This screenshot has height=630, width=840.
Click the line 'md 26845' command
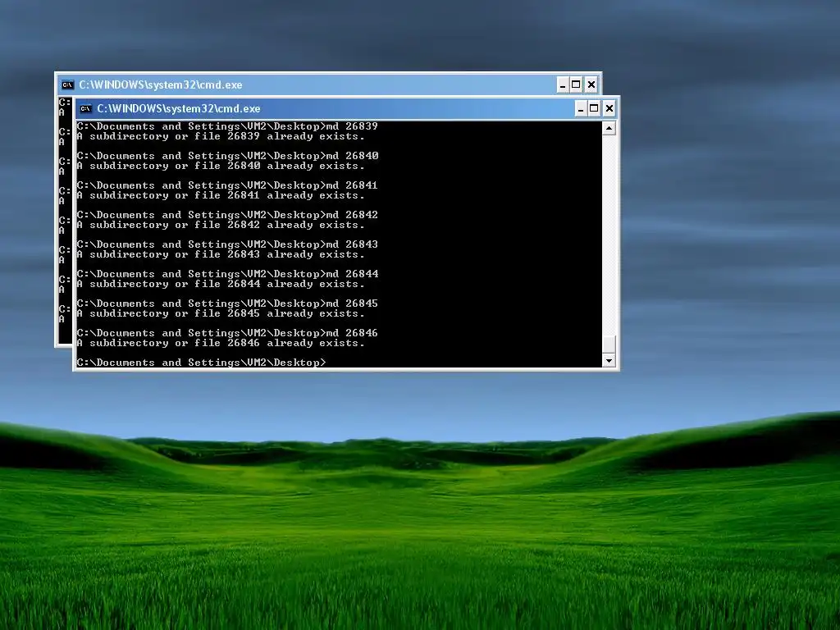tap(227, 304)
